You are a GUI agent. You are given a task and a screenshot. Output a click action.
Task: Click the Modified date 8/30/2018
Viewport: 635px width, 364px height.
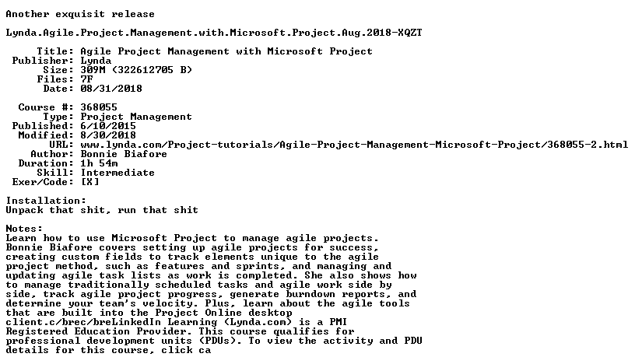pos(108,135)
